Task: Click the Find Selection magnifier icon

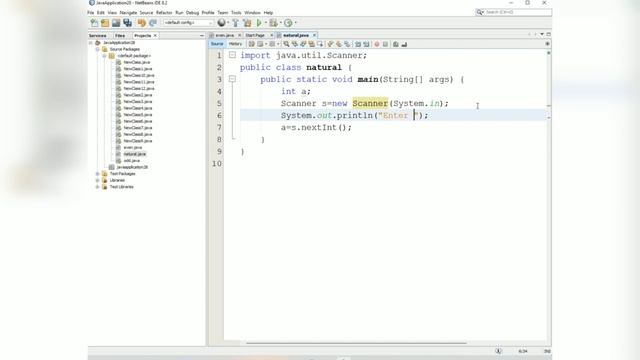Action: [x=286, y=44]
